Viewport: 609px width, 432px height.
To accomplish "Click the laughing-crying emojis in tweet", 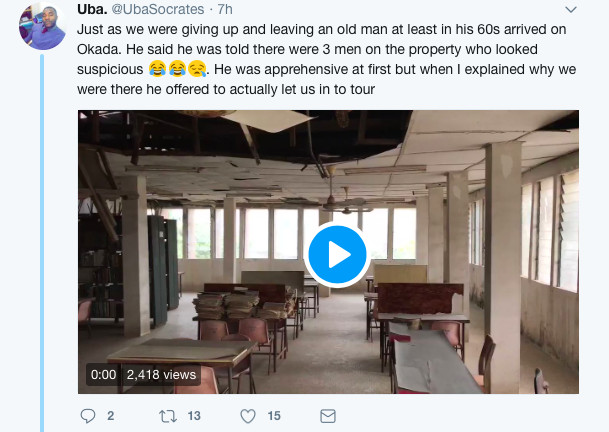I will point(167,69).
